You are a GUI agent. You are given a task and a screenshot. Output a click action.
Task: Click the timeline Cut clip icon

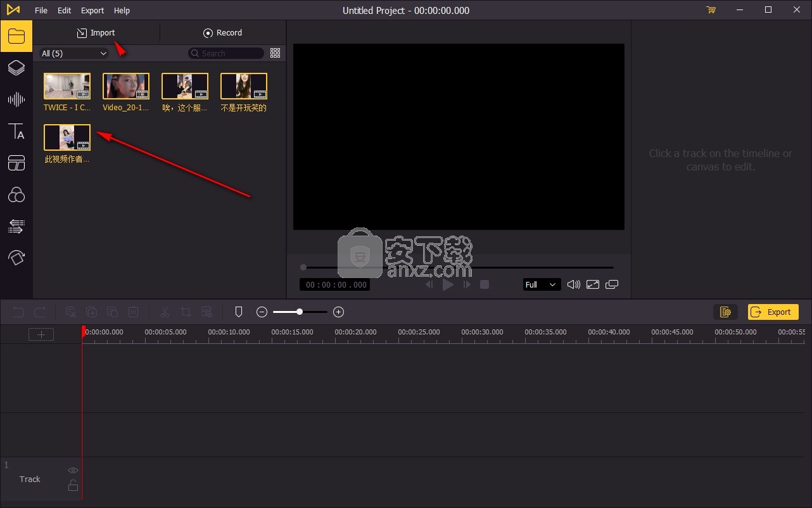[71, 312]
